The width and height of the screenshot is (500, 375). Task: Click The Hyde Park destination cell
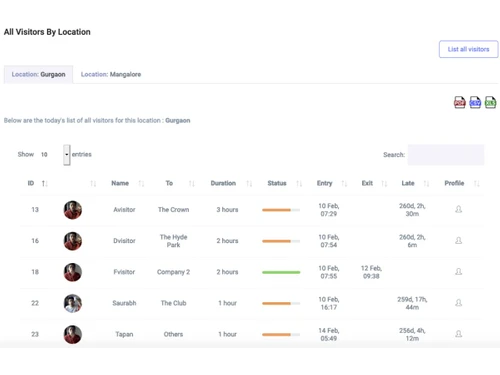(x=173, y=241)
